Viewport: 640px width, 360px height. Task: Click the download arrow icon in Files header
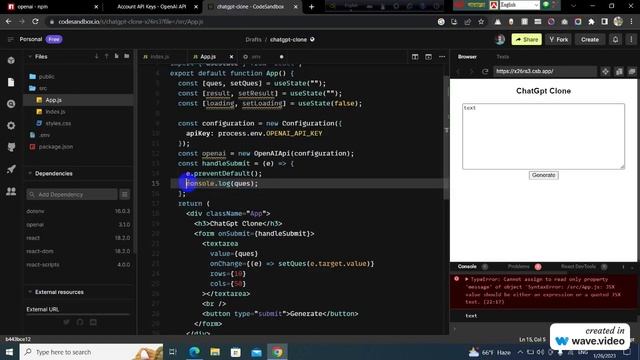96,56
